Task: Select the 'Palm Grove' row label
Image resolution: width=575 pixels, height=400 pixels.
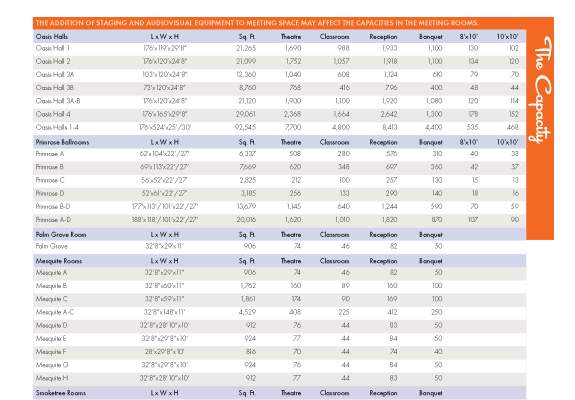Action: (x=52, y=246)
